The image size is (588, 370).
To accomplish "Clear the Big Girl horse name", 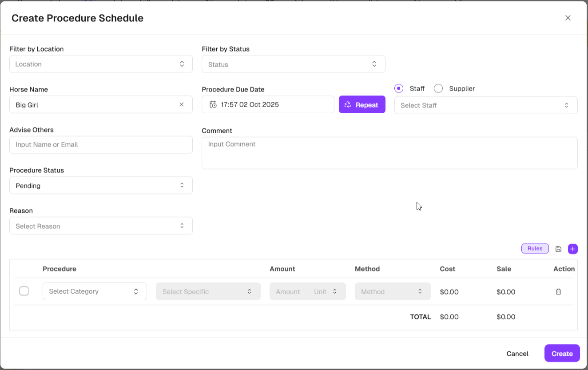I will coord(181,105).
